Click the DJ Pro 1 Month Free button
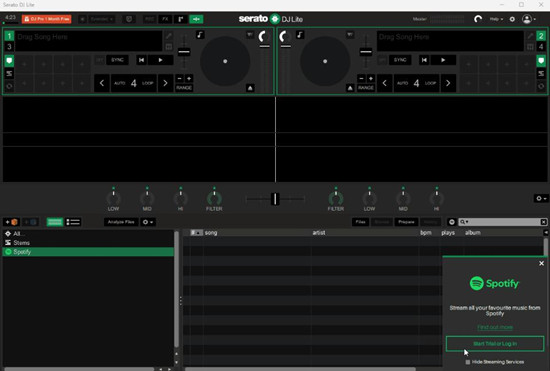The width and height of the screenshot is (550, 371). click(x=47, y=19)
